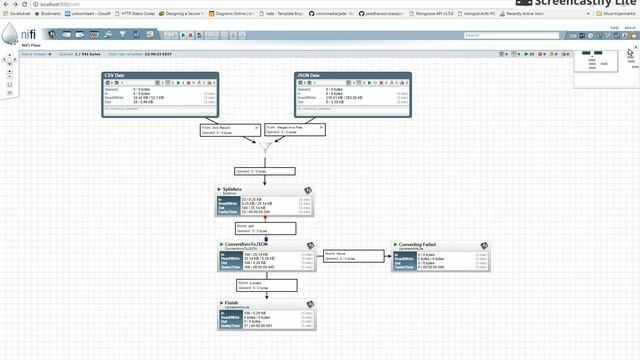Select the ConvertAvroToJSON processor
Image resolution: width=640 pixels, height=360 pixels.
267,256
